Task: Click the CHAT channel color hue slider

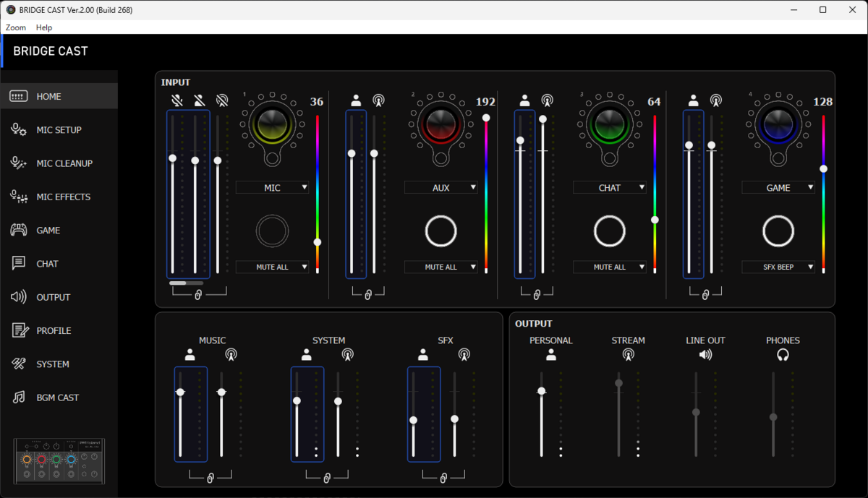Action: [655, 193]
